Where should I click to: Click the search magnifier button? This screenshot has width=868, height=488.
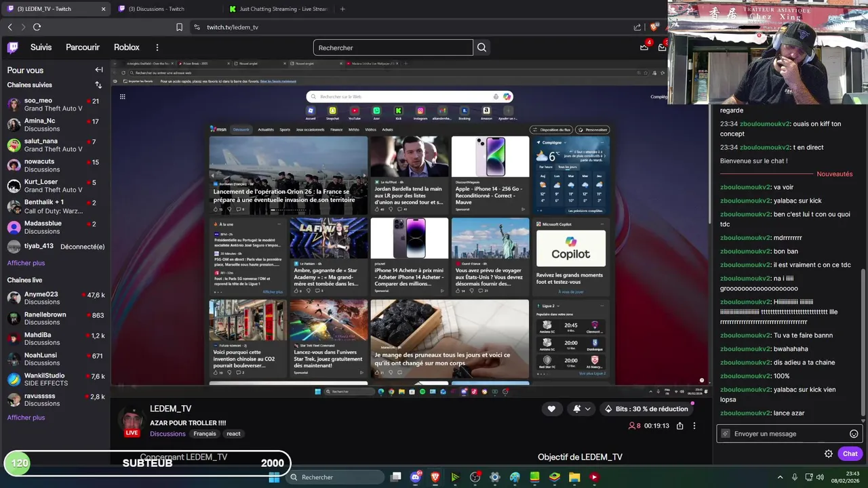pyautogui.click(x=481, y=47)
